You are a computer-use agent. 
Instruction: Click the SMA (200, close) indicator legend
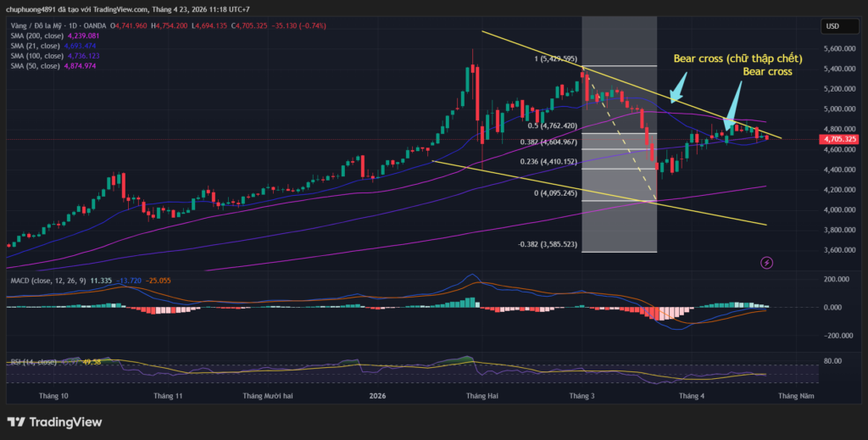click(x=35, y=36)
